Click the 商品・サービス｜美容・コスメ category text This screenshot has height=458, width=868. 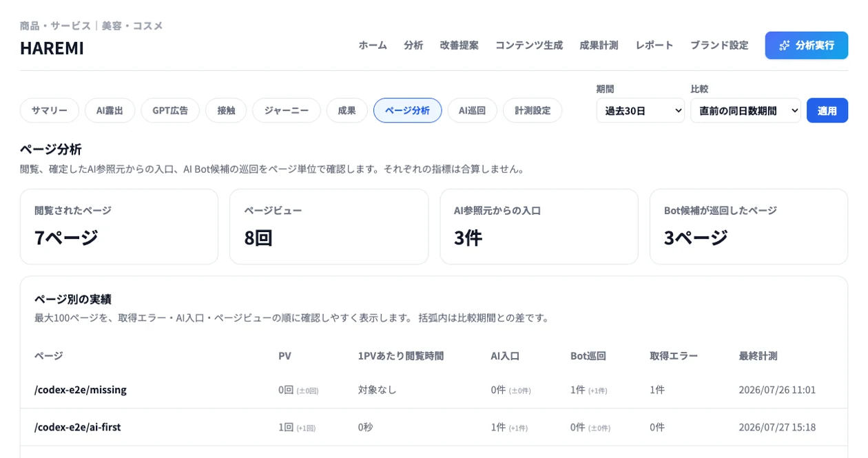[x=91, y=25]
